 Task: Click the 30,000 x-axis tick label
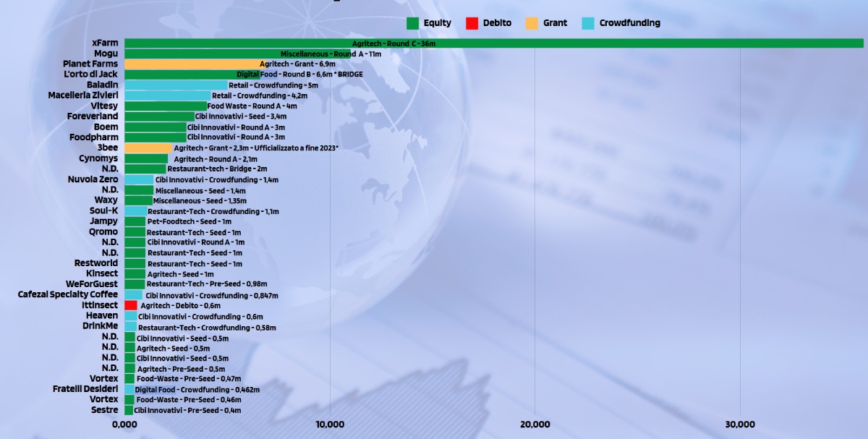[x=740, y=425]
